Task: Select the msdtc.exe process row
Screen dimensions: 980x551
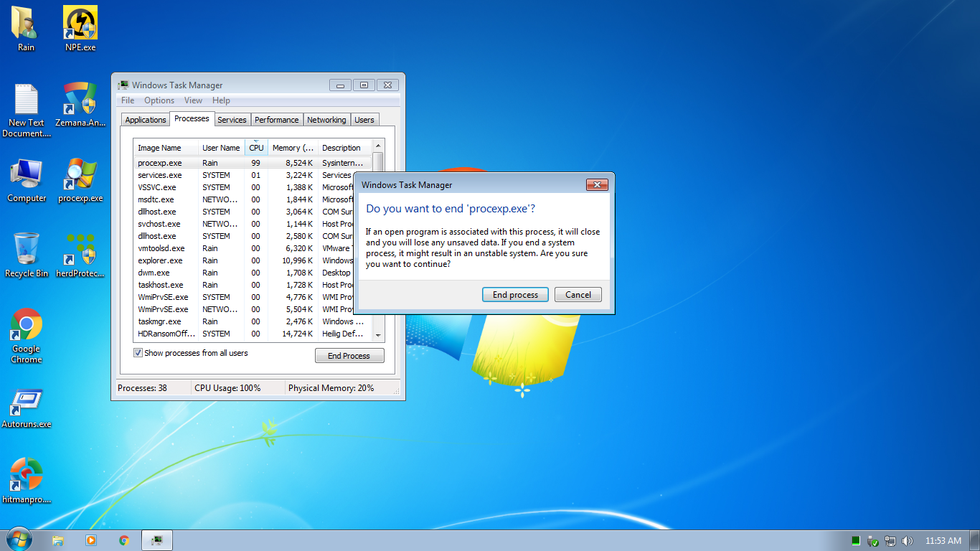Action: 253,199
